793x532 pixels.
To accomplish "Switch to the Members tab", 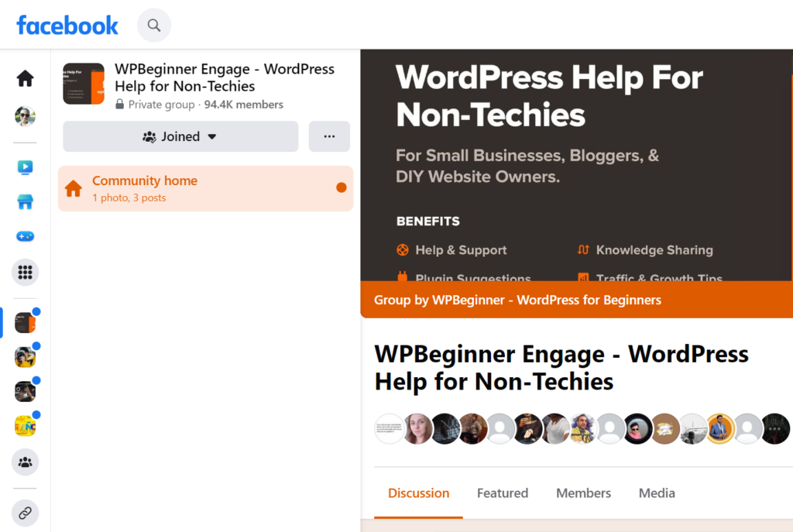I will pyautogui.click(x=583, y=493).
